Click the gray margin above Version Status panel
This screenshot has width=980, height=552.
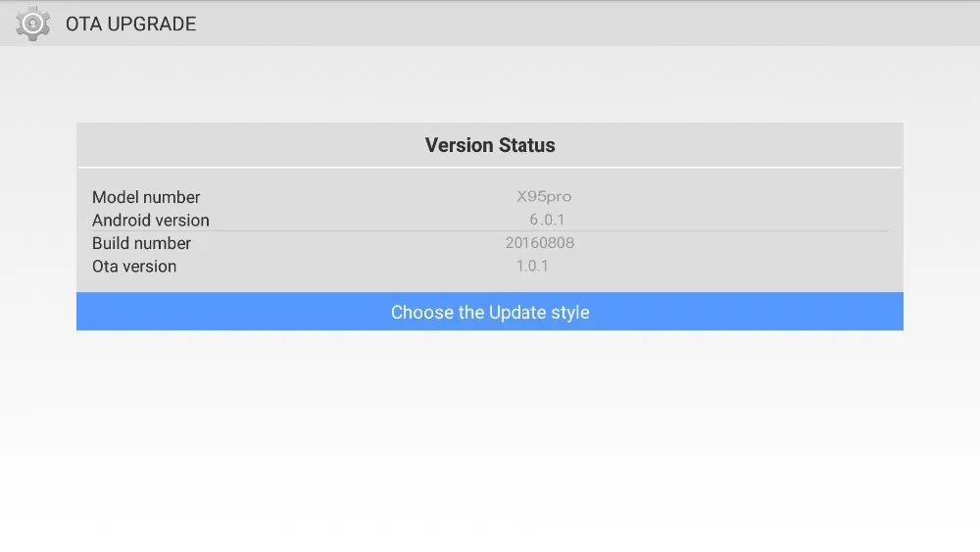pyautogui.click(x=490, y=86)
